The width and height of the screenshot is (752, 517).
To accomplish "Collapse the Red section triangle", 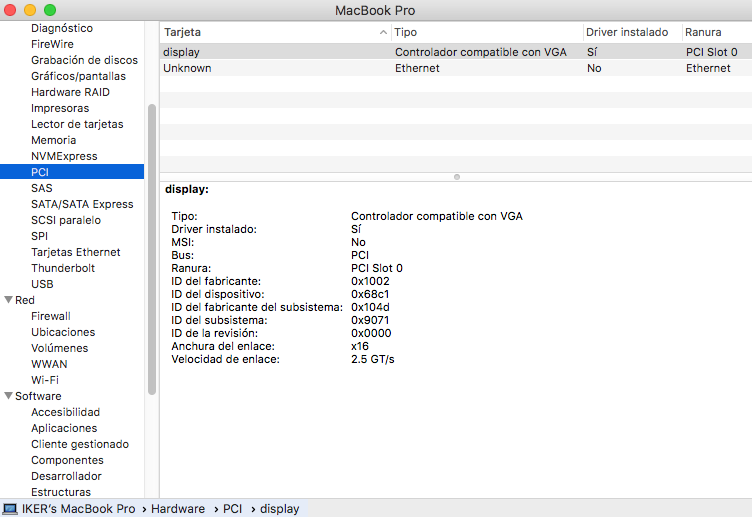I will (8, 300).
